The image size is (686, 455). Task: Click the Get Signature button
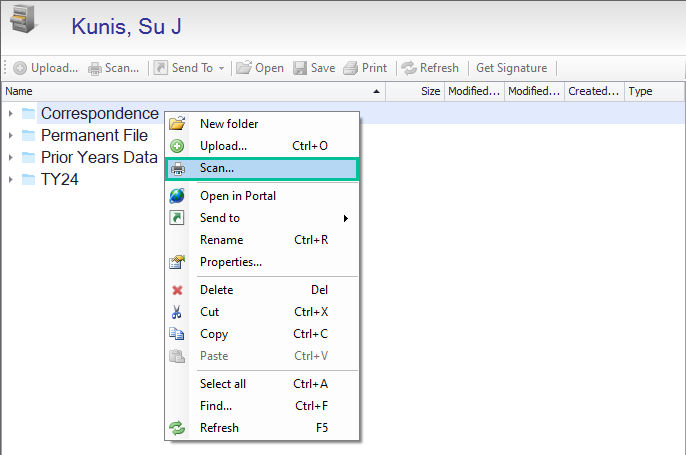pyautogui.click(x=511, y=68)
